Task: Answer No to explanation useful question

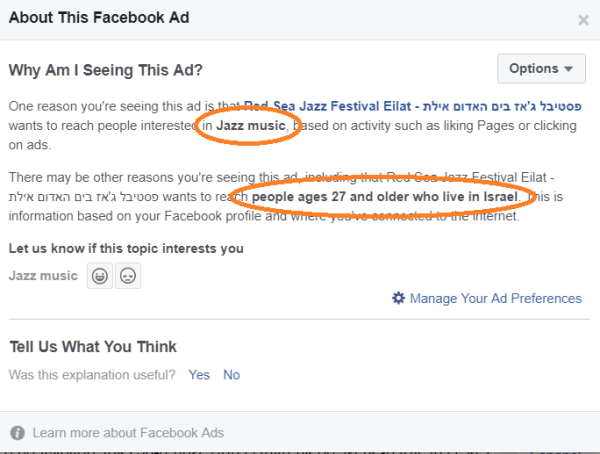Action: point(231,374)
